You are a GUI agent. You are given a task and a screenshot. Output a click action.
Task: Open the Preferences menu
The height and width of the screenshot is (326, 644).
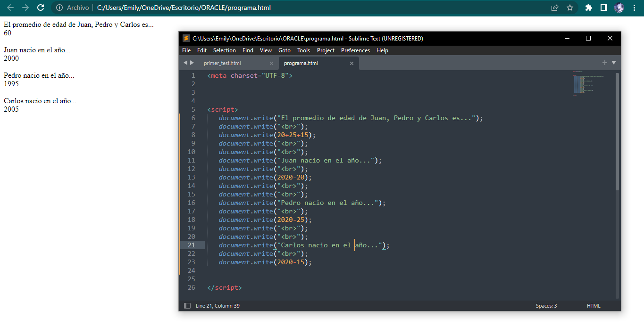pyautogui.click(x=355, y=50)
